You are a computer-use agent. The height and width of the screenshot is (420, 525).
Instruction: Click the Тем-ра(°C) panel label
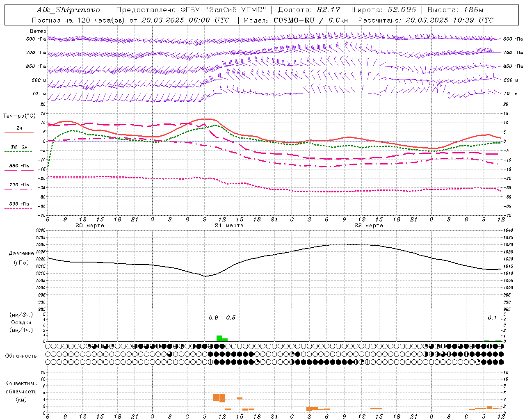[19, 116]
